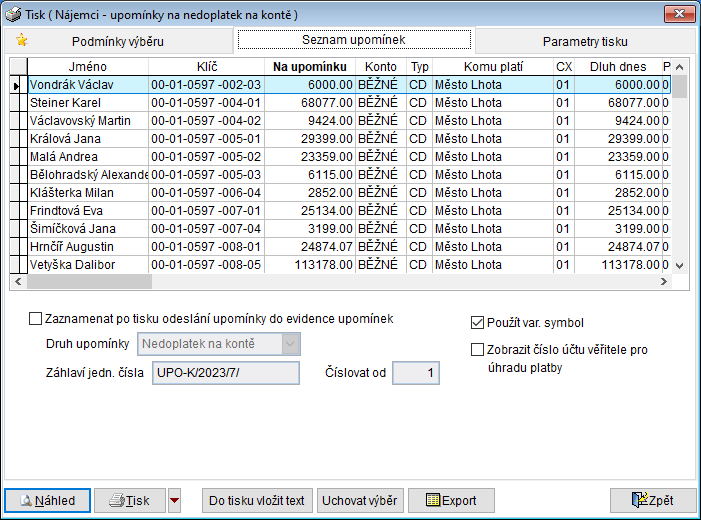Go back using the Zpět button
The height and width of the screenshot is (520, 701).
coord(652,500)
